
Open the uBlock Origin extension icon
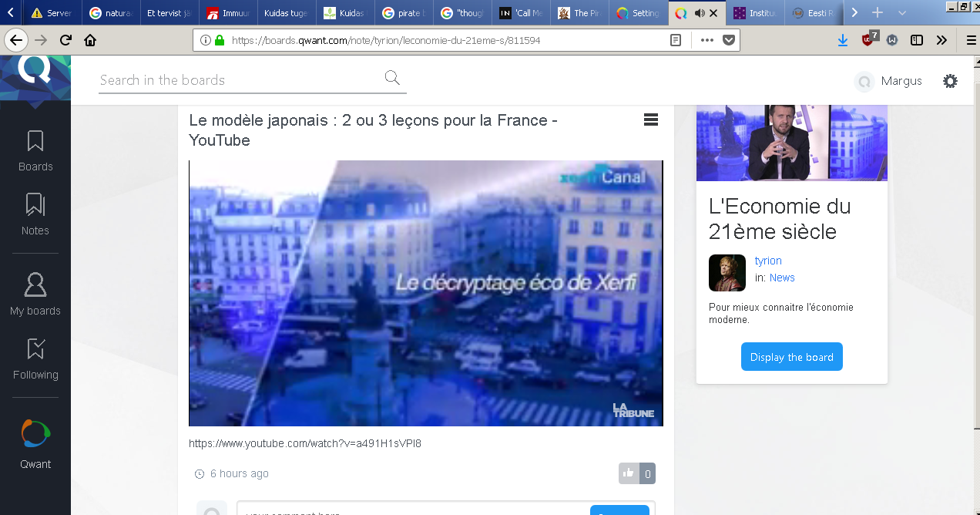(868, 39)
